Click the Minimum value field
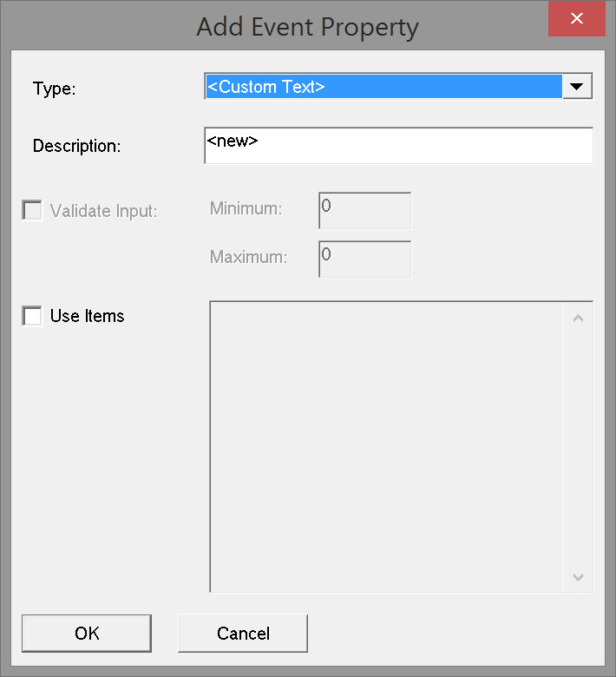The width and height of the screenshot is (616, 677). click(x=364, y=210)
